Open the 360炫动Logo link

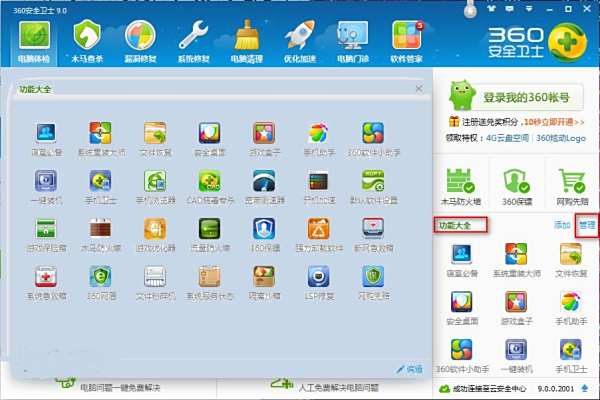tap(561, 138)
